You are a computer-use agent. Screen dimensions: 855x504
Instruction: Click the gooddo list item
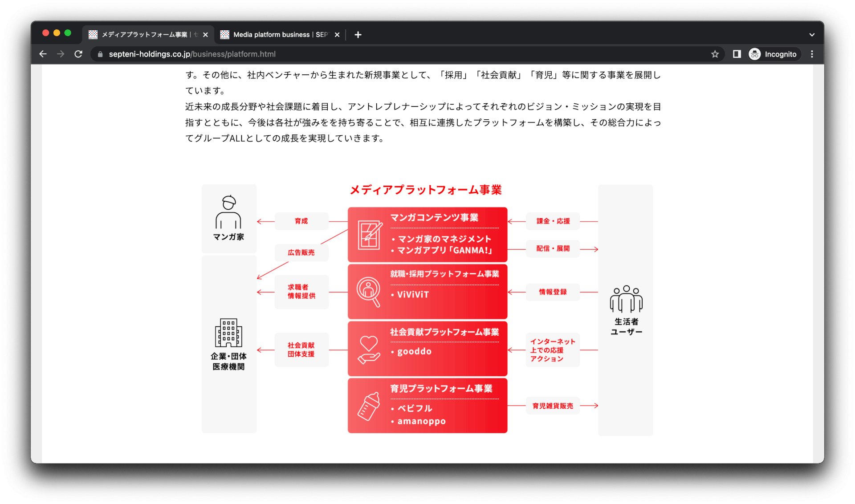pyautogui.click(x=411, y=351)
